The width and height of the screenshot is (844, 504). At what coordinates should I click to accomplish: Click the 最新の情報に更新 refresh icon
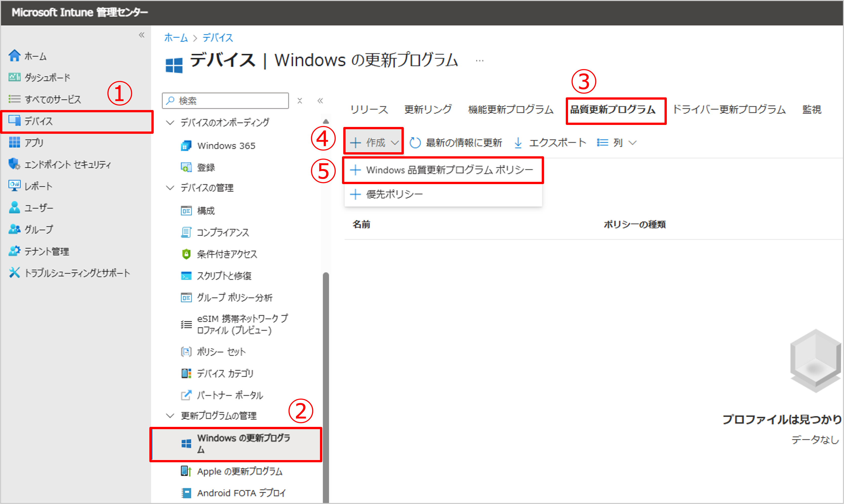tap(415, 143)
